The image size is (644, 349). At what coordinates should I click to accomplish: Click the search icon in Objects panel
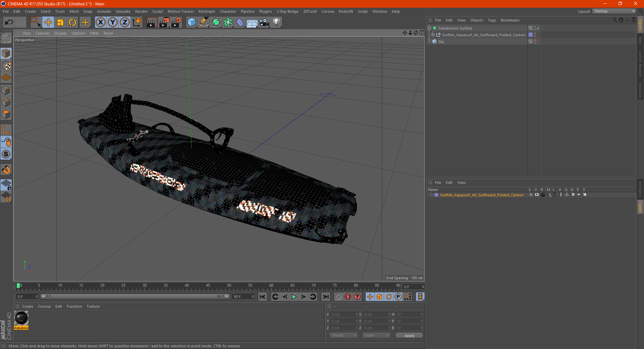click(614, 20)
